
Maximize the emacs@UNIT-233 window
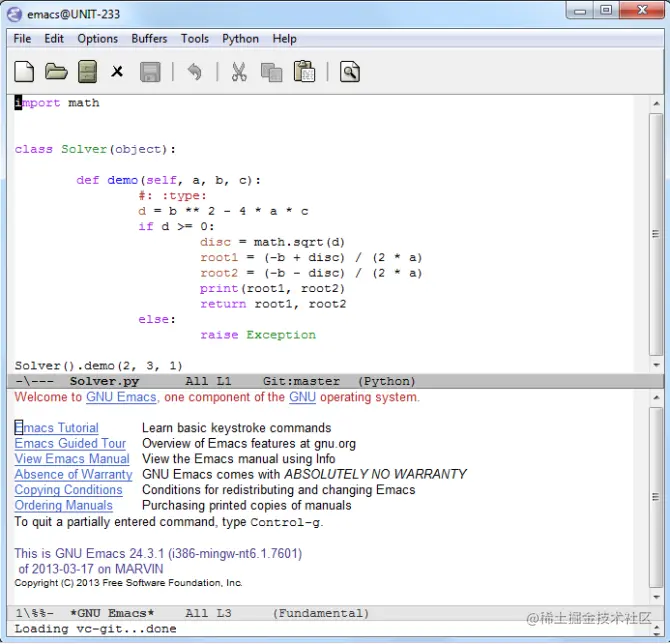(x=606, y=10)
